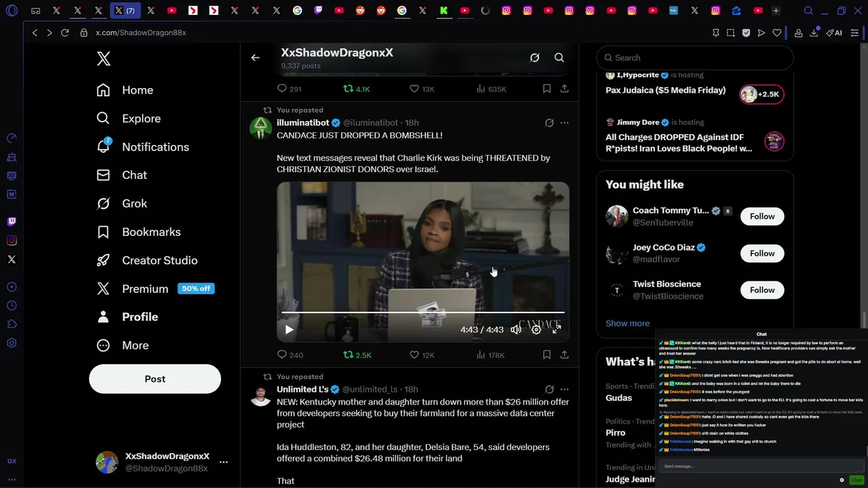Open the browser downloads icon
The width and height of the screenshot is (868, 488).
(814, 33)
